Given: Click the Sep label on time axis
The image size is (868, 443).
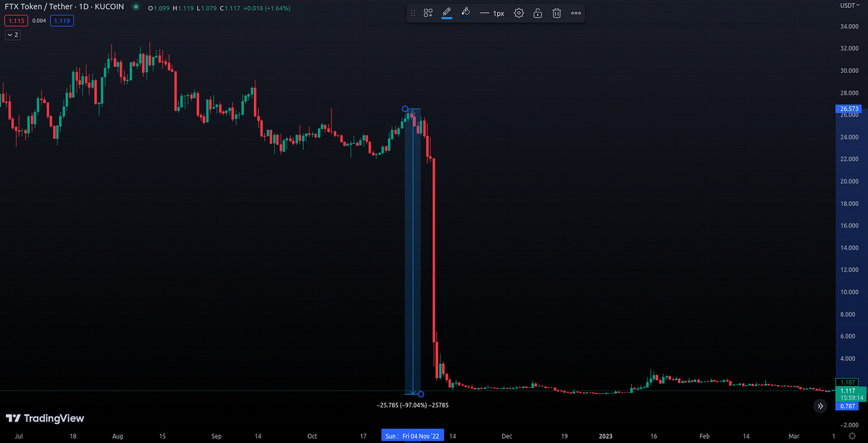Looking at the screenshot, I should (216, 436).
